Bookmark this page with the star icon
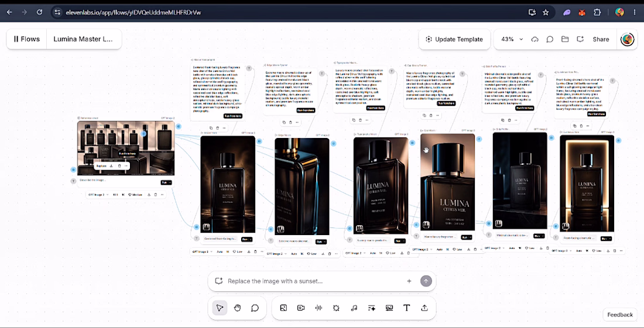The image size is (644, 328). coord(546,12)
